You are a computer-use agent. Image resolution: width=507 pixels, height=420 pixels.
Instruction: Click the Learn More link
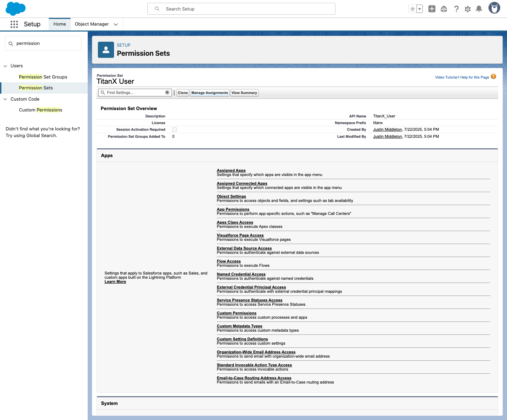[115, 282]
